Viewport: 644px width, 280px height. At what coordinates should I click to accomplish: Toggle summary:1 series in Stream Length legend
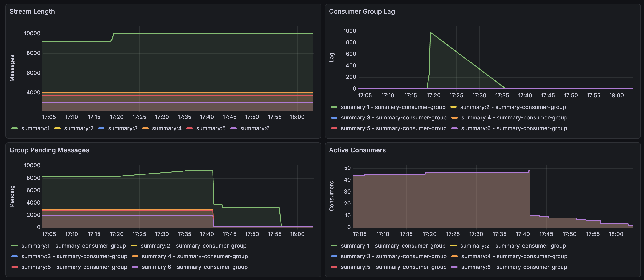tap(35, 128)
